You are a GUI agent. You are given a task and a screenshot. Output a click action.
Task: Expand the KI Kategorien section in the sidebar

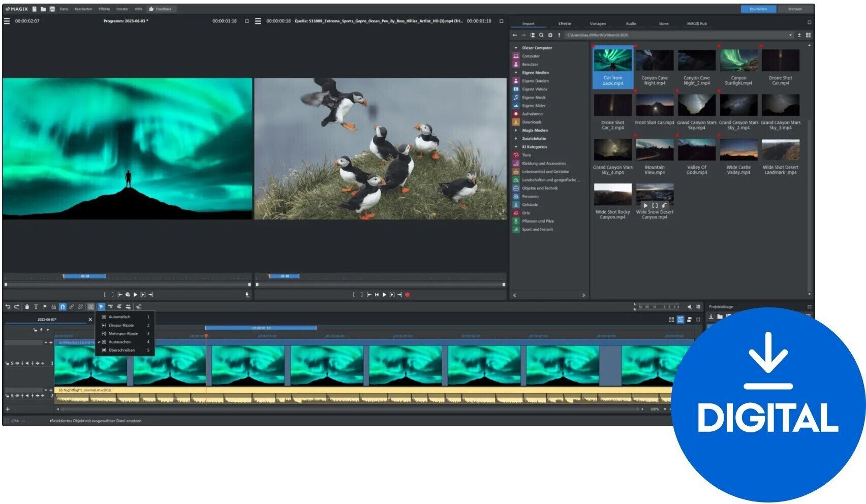pyautogui.click(x=516, y=147)
